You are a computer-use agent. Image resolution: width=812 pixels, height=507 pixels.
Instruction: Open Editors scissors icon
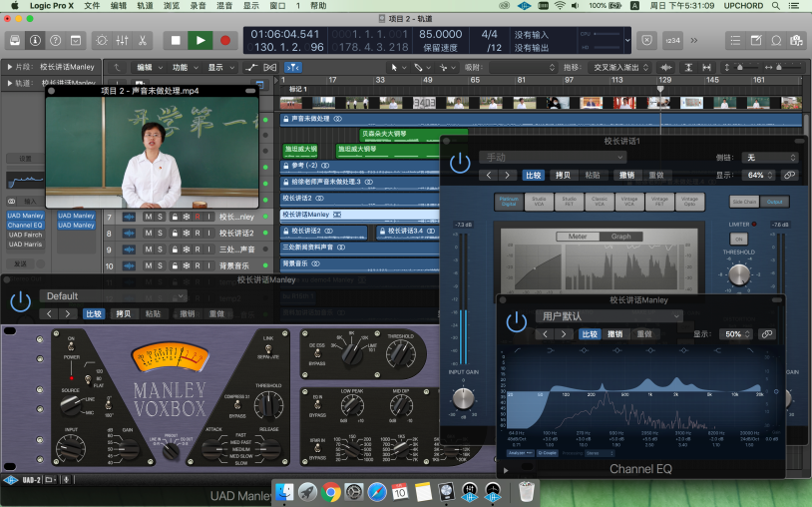point(143,40)
